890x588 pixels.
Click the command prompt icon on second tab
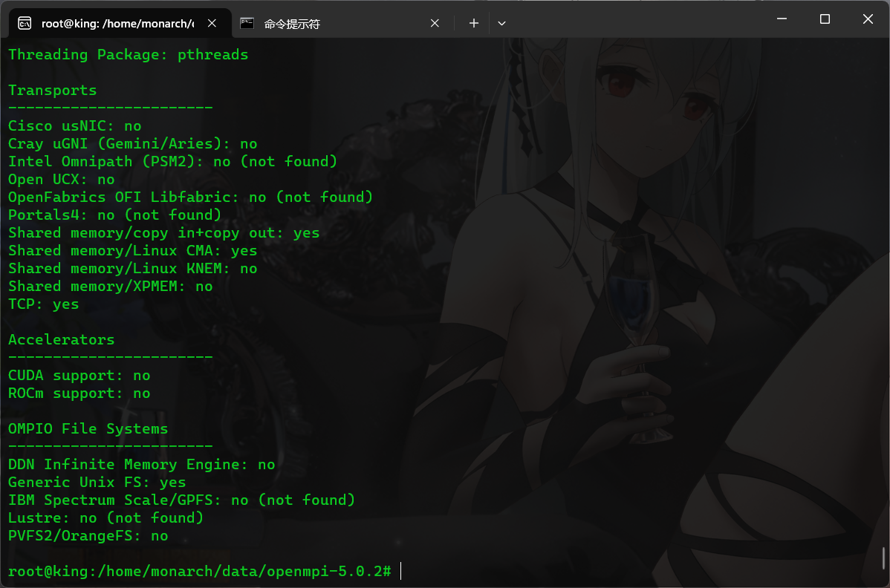coord(247,23)
